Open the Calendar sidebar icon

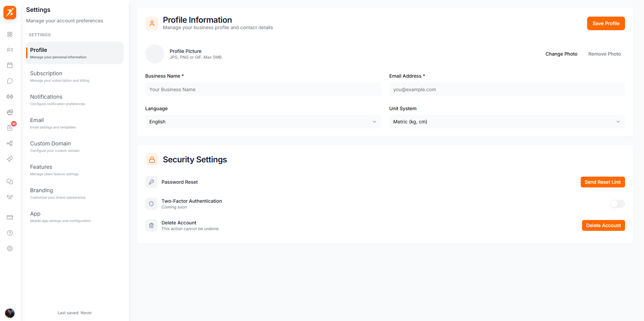(x=10, y=65)
